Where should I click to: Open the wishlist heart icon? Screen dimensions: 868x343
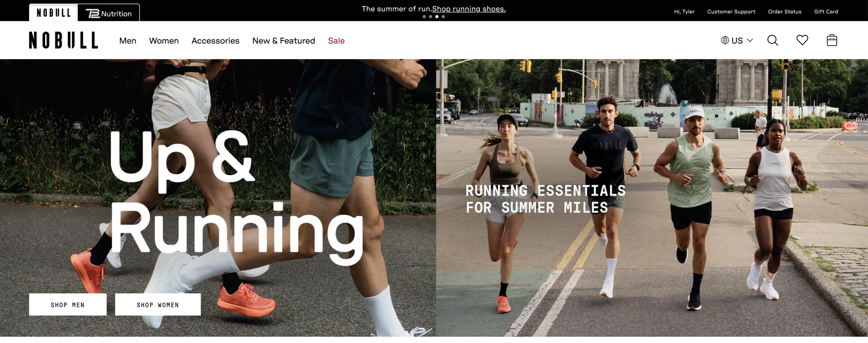point(802,40)
